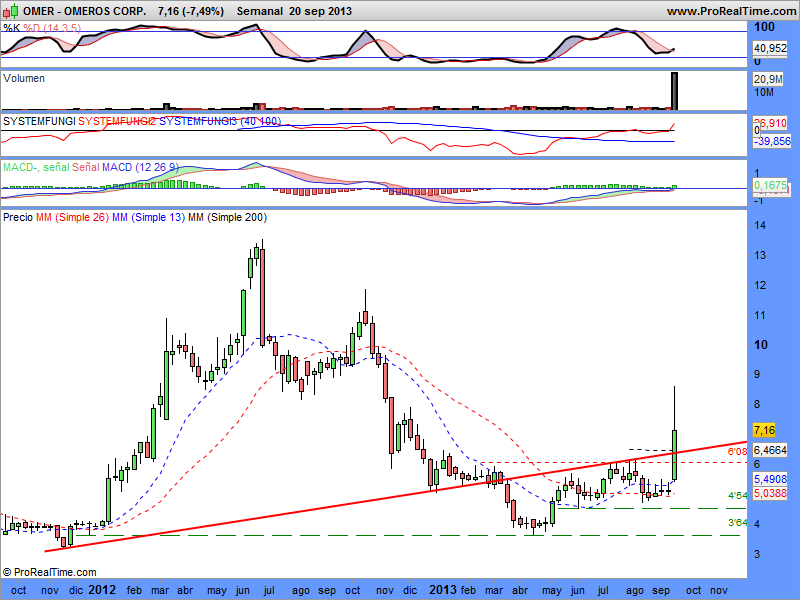800x600 pixels.
Task: Click the blue SYSTEMFUNGI3 (40 100) label
Action: coord(220,121)
